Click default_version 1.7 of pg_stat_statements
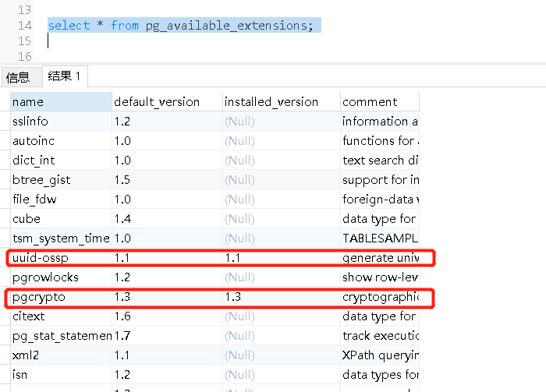 (x=167, y=336)
